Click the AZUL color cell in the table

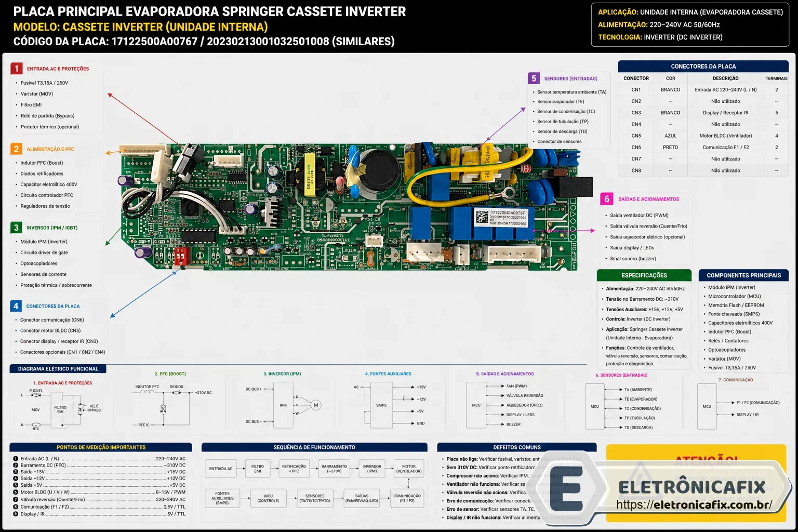click(670, 136)
